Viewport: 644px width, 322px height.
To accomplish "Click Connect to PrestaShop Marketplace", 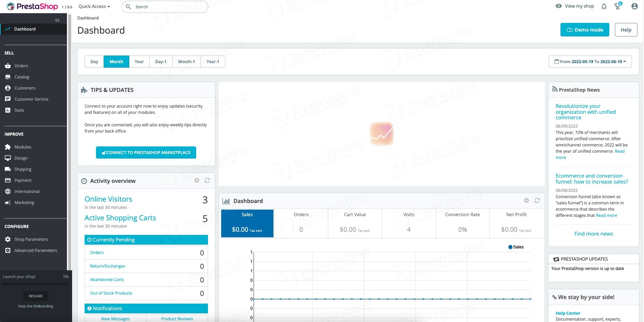I will [x=146, y=152].
